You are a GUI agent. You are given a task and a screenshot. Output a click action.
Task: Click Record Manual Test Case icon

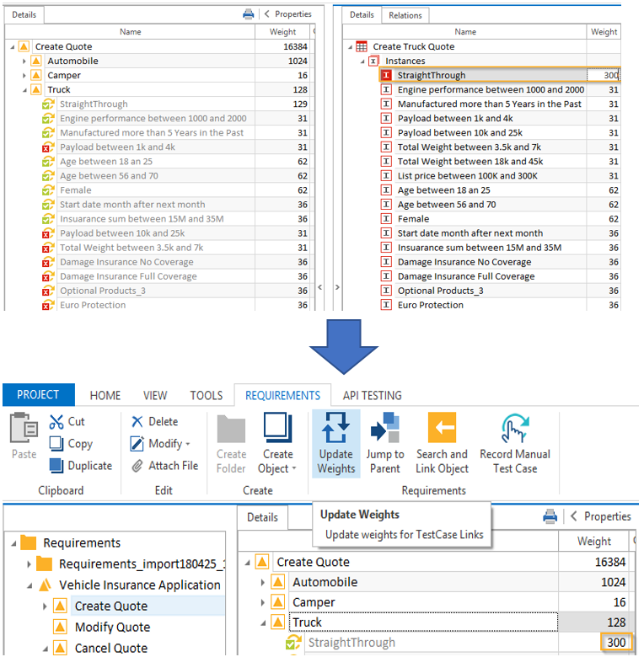tap(514, 429)
